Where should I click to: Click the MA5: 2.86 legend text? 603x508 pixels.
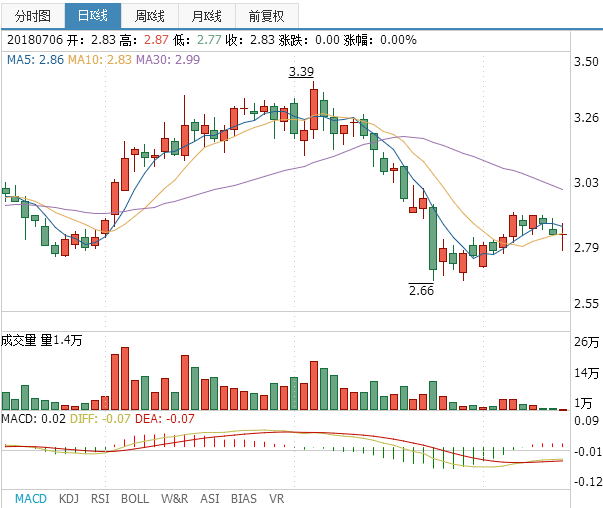(35, 60)
